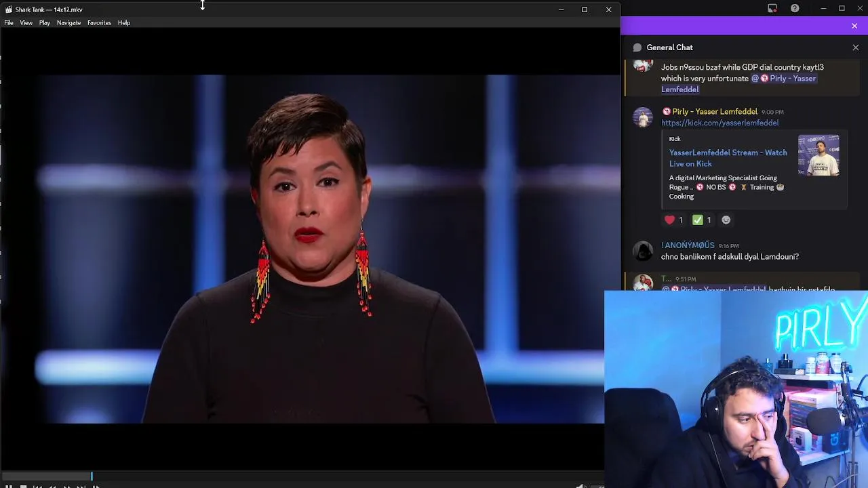This screenshot has width=868, height=488.
Task: Open the YasserLemfeddel Stream embed title link
Action: click(728, 158)
